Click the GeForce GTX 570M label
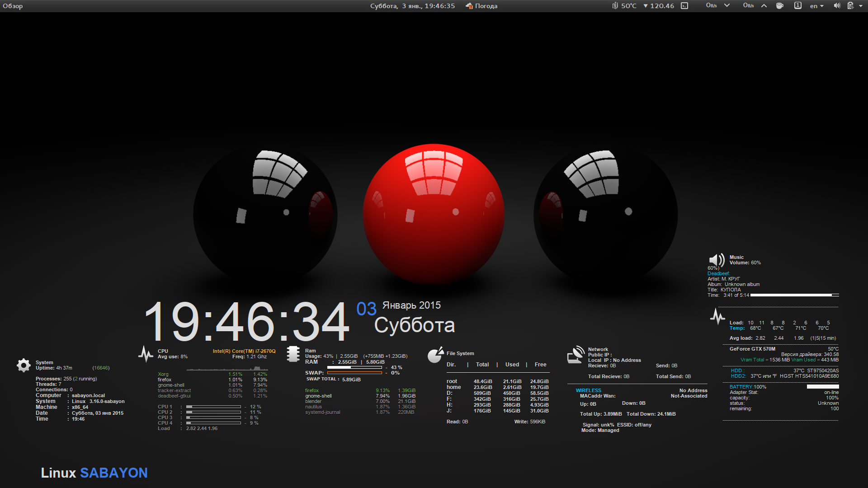 coord(752,349)
